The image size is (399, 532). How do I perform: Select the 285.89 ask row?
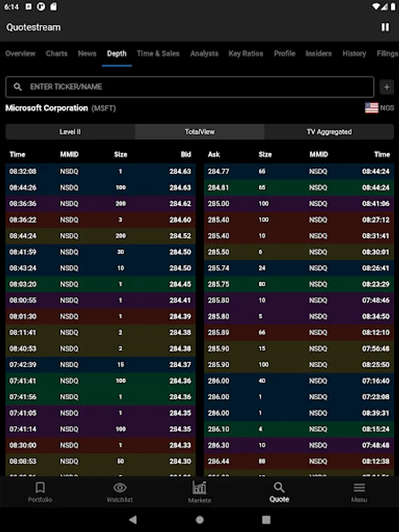299,332
